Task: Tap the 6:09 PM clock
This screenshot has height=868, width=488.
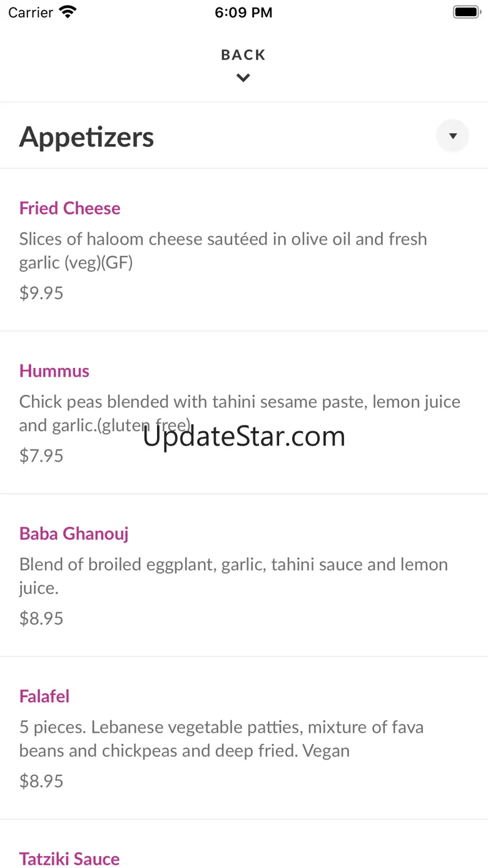Action: pyautogui.click(x=243, y=13)
